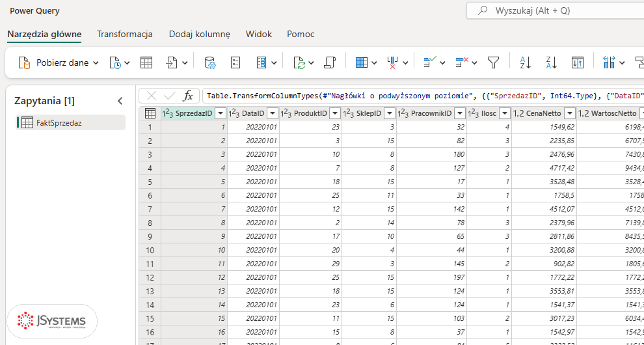Select the FaktSprzedaz query
This screenshot has height=345, width=644.
click(x=71, y=122)
